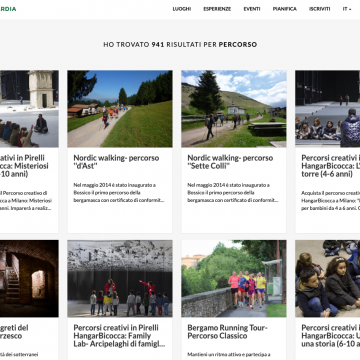
Task: Open the seated children photo, una storia card
Action: (327, 278)
